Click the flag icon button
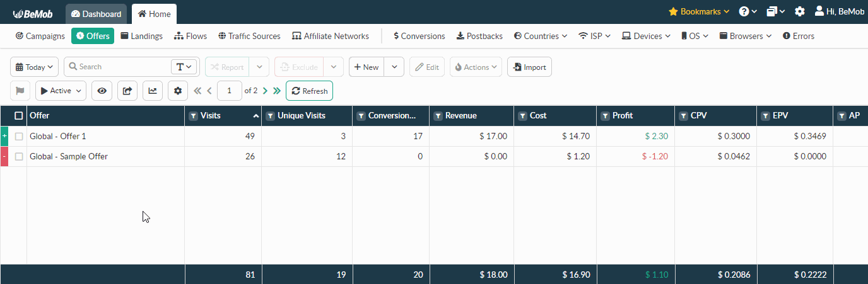Viewport: 868px width, 284px height. point(20,91)
